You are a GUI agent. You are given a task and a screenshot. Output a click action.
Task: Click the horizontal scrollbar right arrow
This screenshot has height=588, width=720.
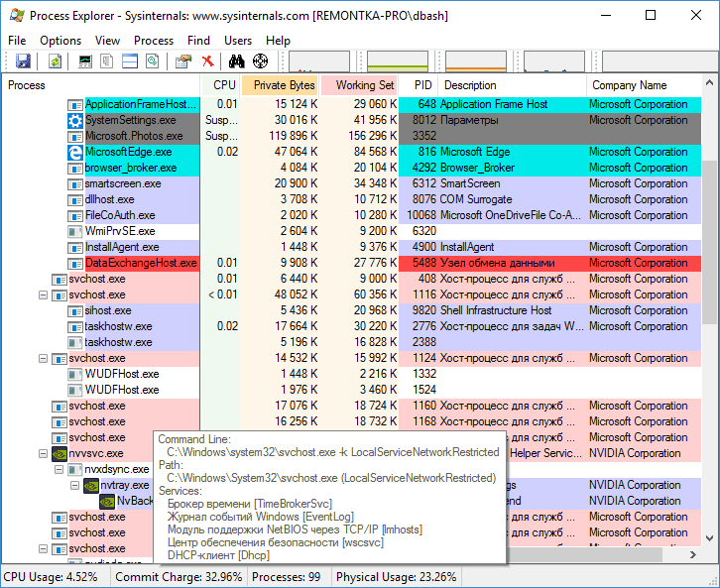pyautogui.click(x=693, y=555)
